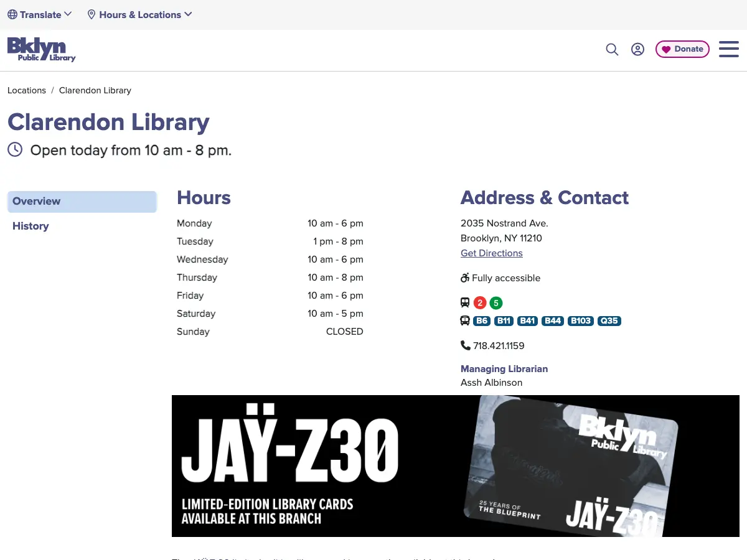Click the subway train icon

[465, 303]
